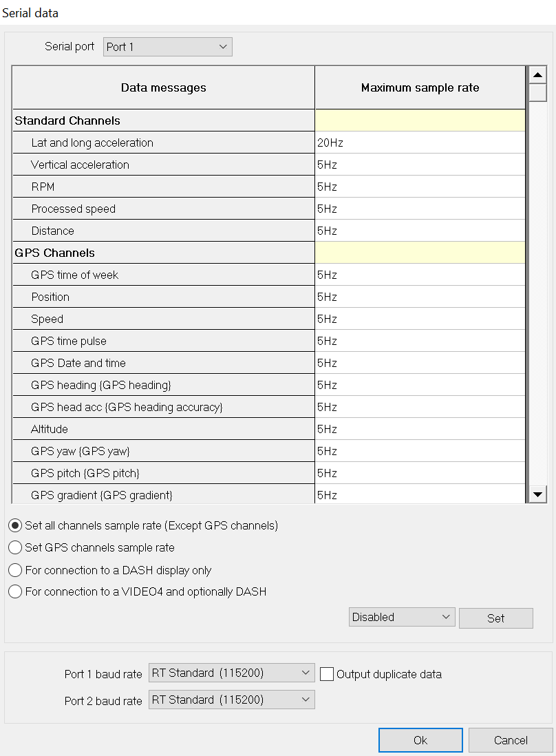Expand Port 2 baud rate dropdown
556x756 pixels.
(x=231, y=700)
